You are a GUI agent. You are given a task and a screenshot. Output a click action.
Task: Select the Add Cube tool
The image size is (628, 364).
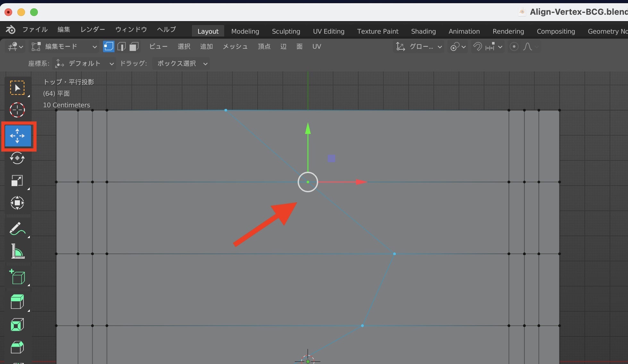[x=17, y=277]
